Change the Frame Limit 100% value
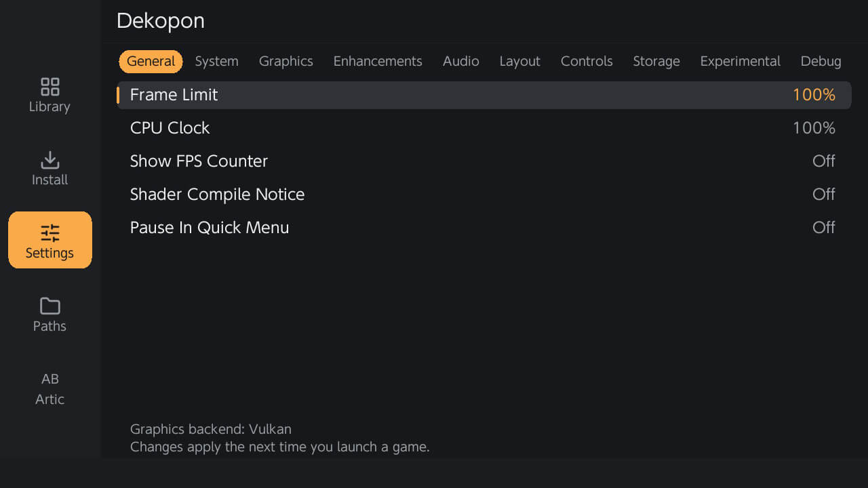The image size is (868, 488). pyautogui.click(x=814, y=95)
